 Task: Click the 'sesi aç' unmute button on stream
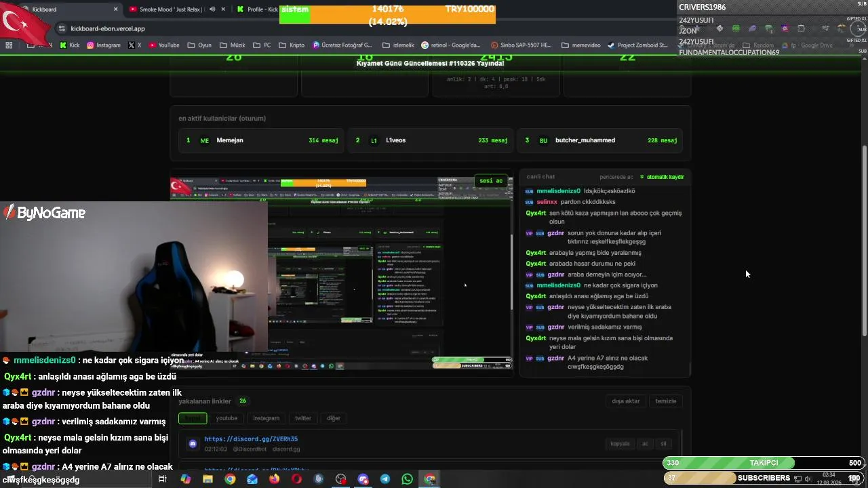coord(491,180)
